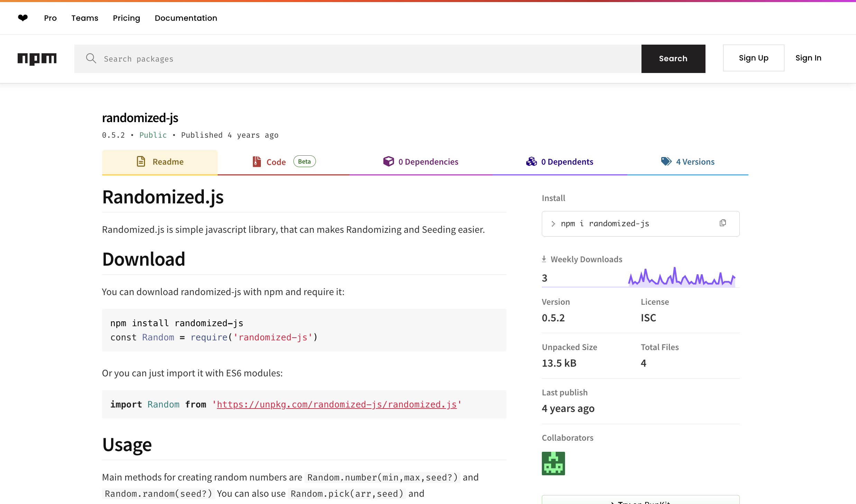Click the Versions tags icon
Screen dimensions: 856x504
(666, 162)
